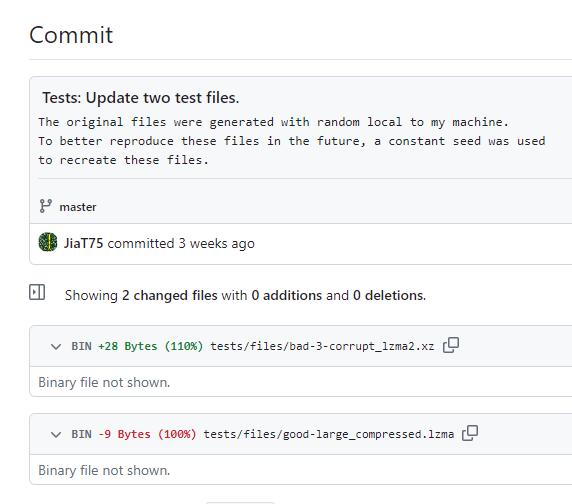Open tests/files/good-large_compressed.lzma file link
The image size is (572, 504).
(329, 434)
